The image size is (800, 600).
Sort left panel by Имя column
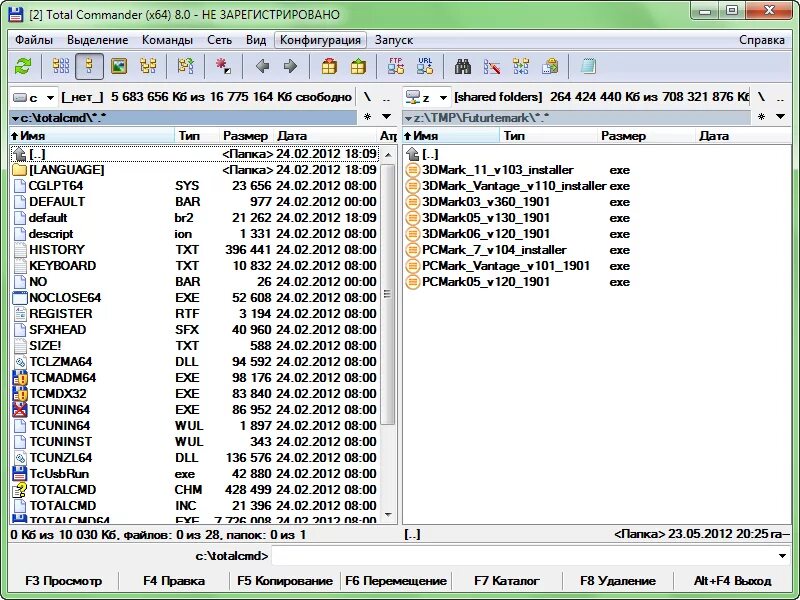tap(92, 136)
